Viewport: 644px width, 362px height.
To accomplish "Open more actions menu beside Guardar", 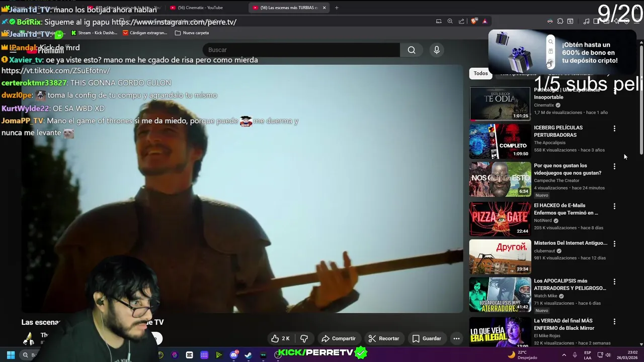I will pos(456,338).
